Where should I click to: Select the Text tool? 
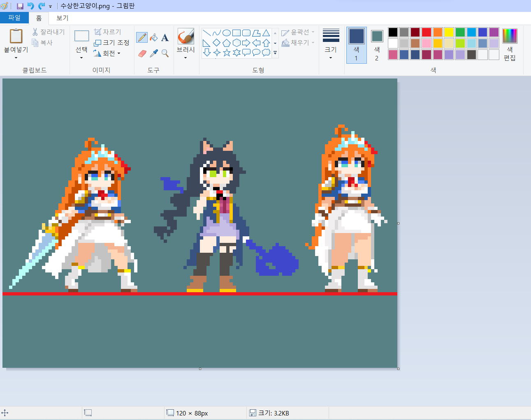(165, 37)
